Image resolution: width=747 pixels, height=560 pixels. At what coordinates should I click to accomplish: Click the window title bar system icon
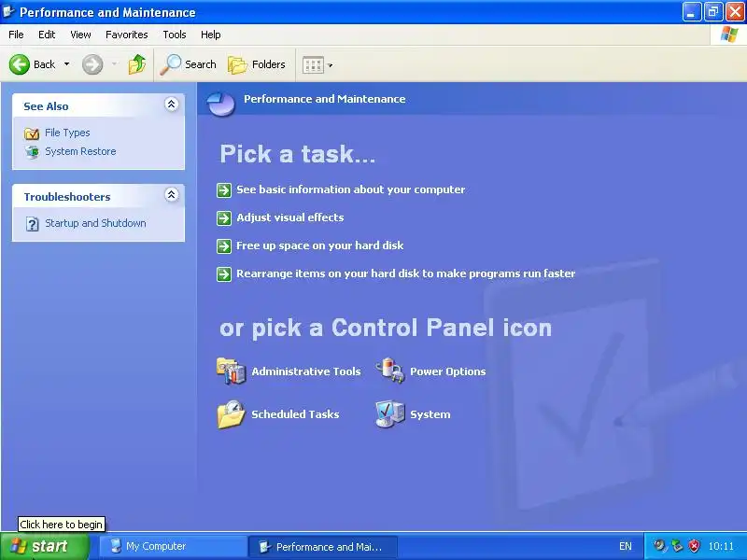[x=9, y=11]
